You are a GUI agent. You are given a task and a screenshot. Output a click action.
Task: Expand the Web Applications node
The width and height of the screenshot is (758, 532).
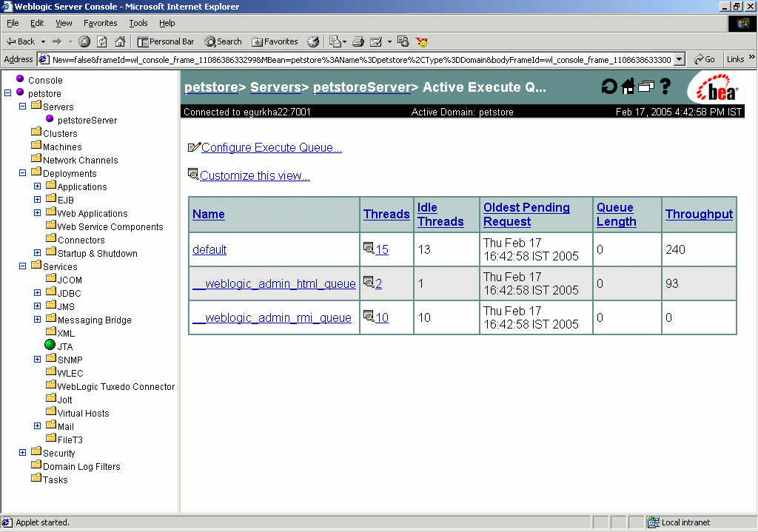point(37,212)
